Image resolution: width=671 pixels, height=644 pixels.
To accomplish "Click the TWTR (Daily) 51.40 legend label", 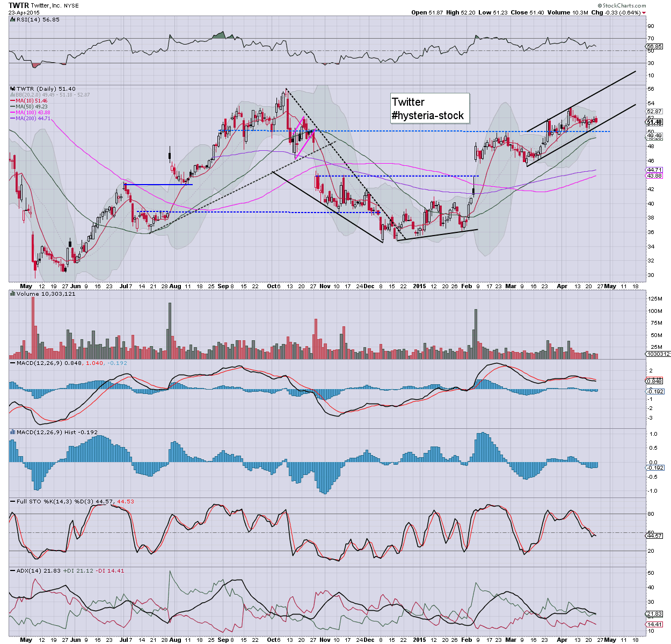I will pos(46,89).
